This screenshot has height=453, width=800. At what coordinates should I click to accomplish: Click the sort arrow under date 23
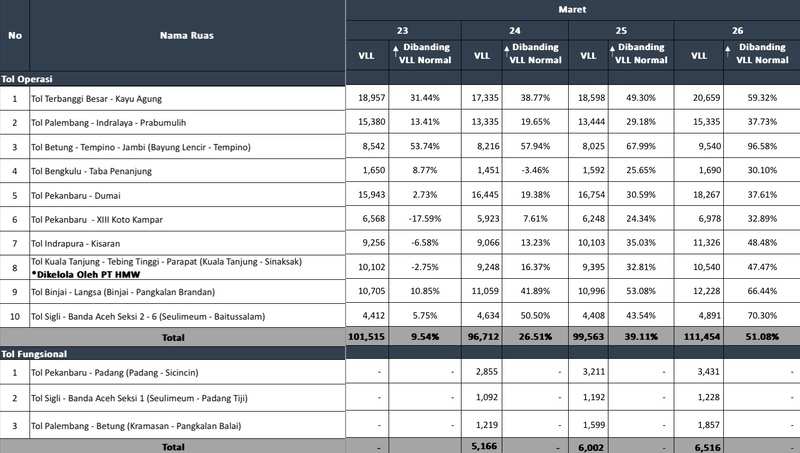(x=396, y=48)
